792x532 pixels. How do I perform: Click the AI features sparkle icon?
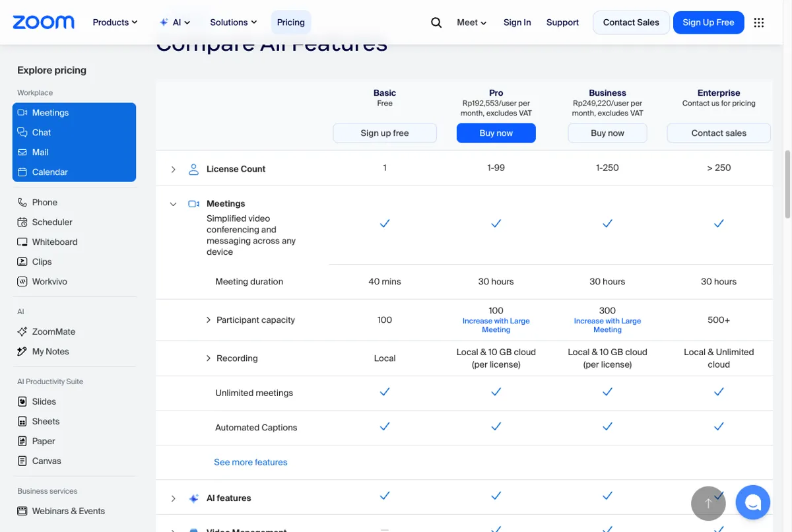tap(193, 498)
